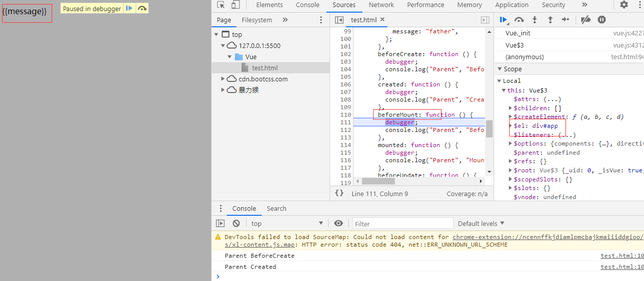Select the Search drawer tab
The image size is (644, 281).
pyautogui.click(x=276, y=208)
